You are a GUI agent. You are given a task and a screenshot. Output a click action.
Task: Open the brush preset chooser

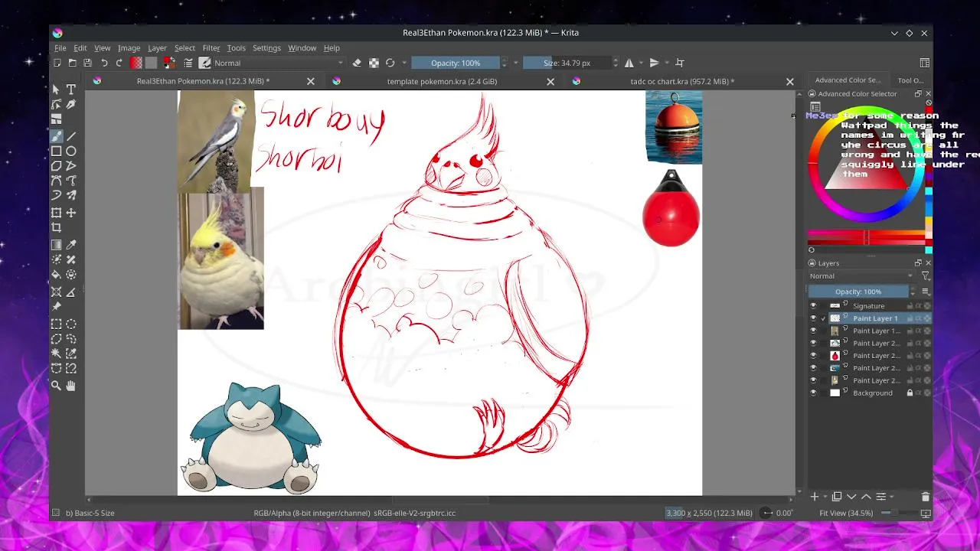pyautogui.click(x=205, y=63)
